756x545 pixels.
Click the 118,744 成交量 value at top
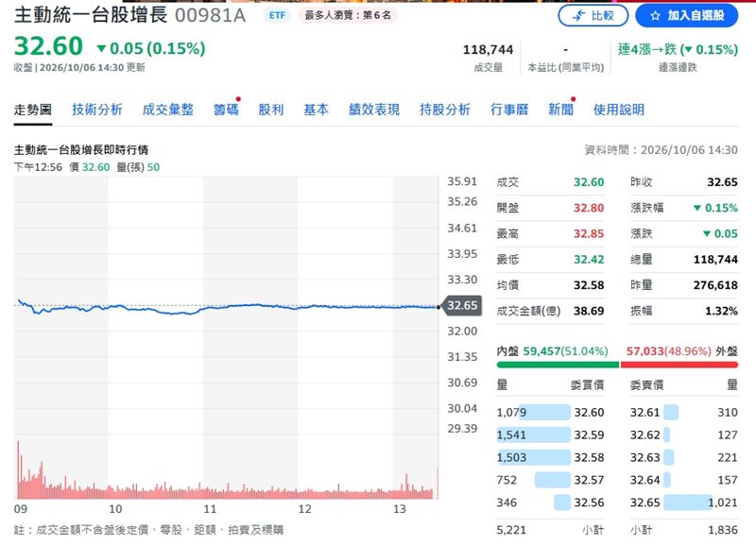[488, 50]
